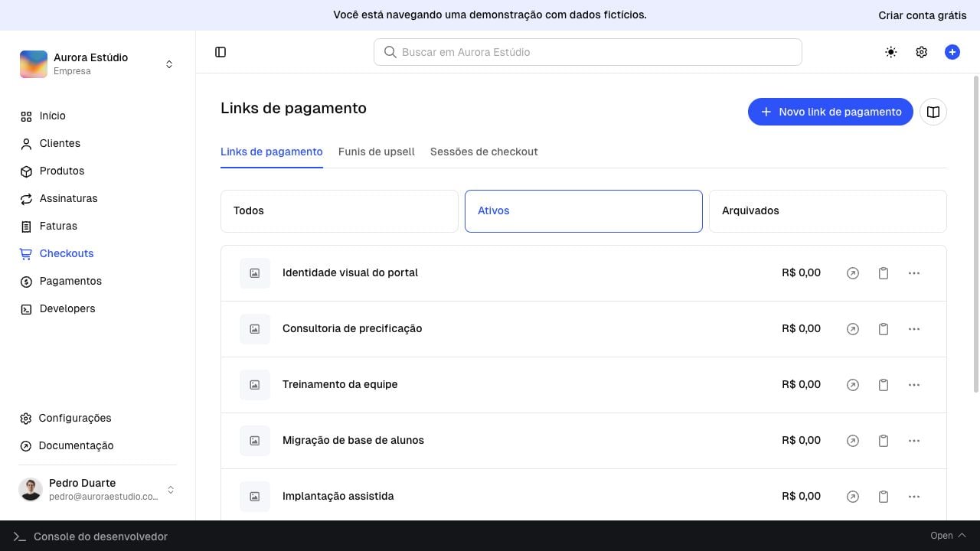
Task: Click Consultoria de precificação title
Action: (x=352, y=328)
